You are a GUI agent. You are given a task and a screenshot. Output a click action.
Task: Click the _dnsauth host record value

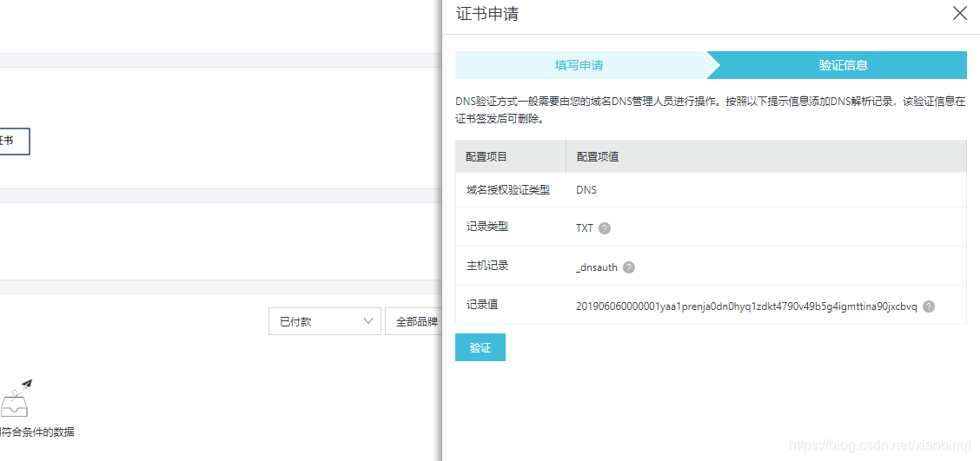pos(597,267)
